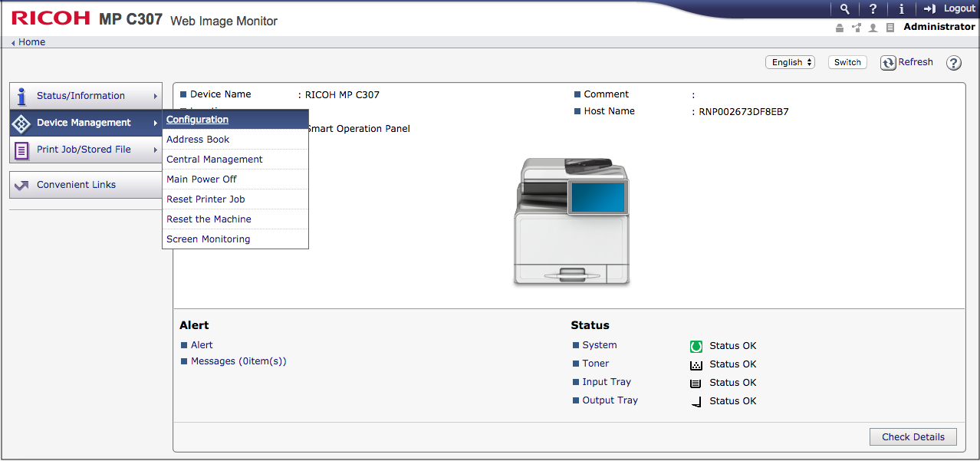
Task: Click the Refresh text label
Action: tap(916, 62)
